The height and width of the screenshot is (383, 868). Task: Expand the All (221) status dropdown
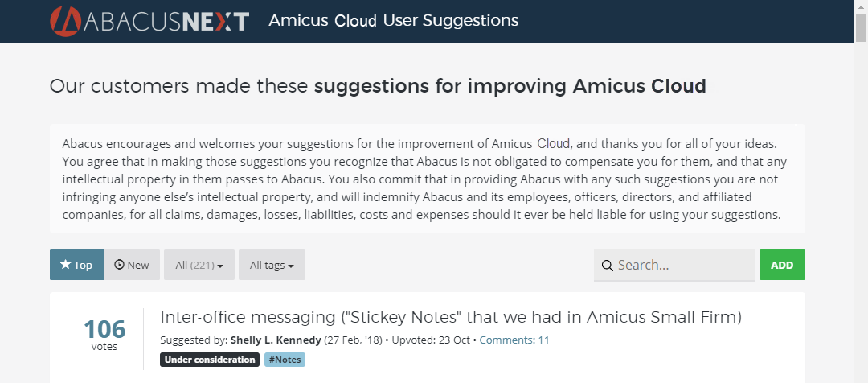[199, 265]
